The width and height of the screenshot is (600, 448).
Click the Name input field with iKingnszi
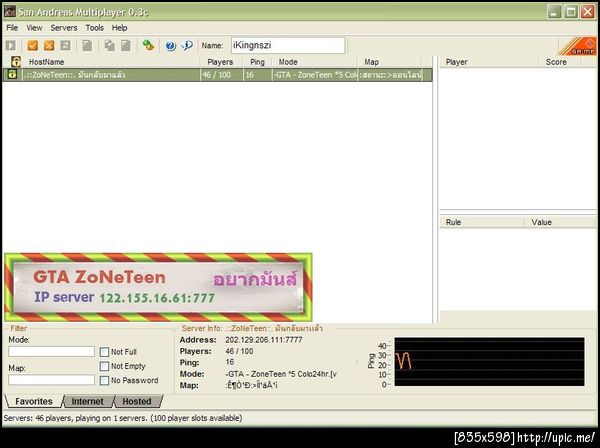(288, 45)
